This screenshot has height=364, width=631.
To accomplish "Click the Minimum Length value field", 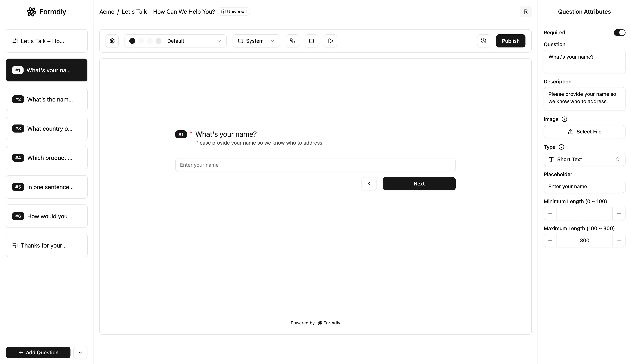I will tap(584, 214).
